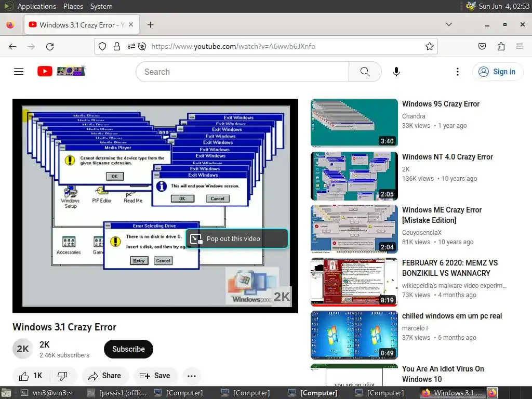Open the System menu

click(101, 6)
